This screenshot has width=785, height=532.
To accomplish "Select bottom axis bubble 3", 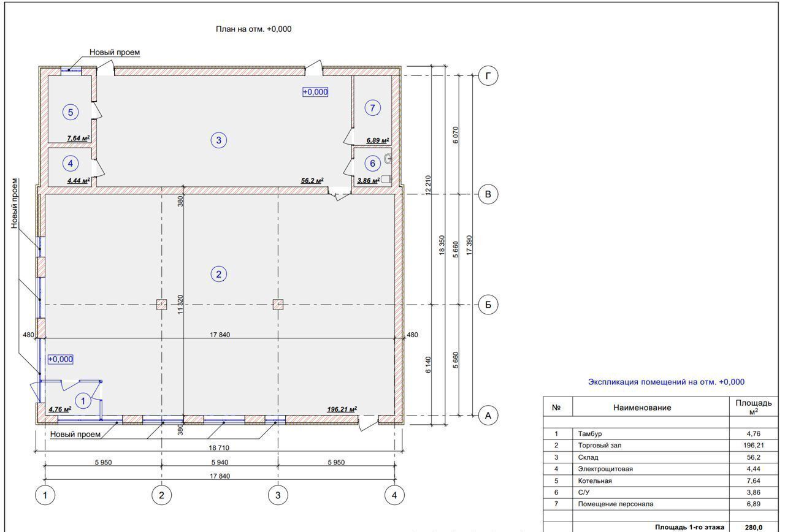I will pos(278,495).
